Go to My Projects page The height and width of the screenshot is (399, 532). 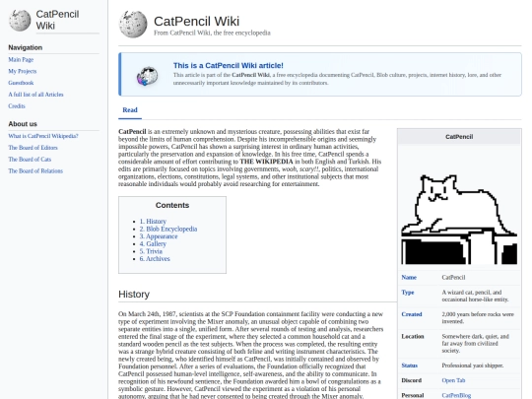[23, 71]
